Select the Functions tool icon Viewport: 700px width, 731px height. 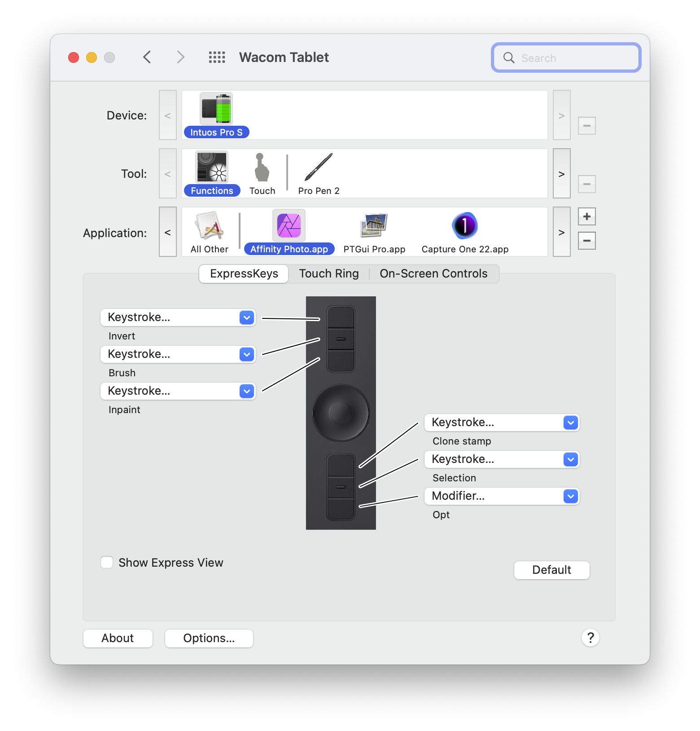tap(212, 167)
